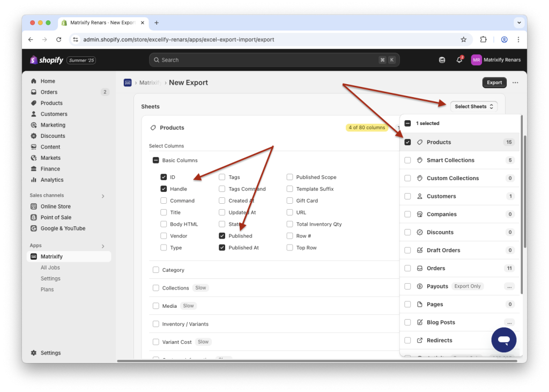Select the Products sidebar icon
549x392 pixels.
point(33,102)
